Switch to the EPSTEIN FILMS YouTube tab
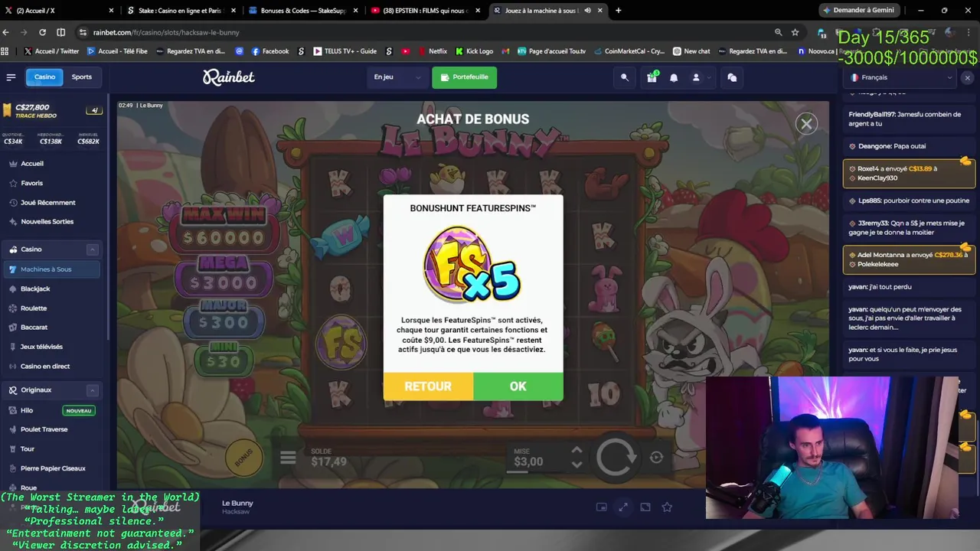The image size is (980, 551). (x=426, y=11)
